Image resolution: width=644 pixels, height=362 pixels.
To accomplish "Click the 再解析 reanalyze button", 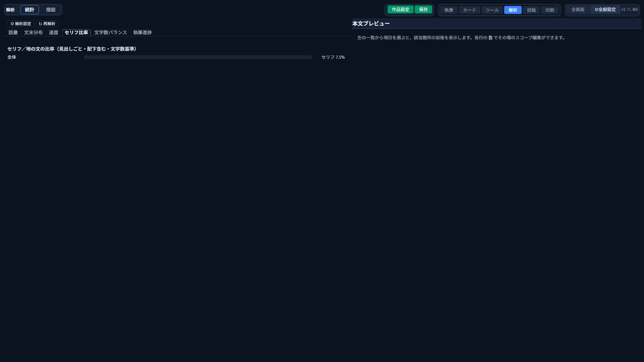I will click(47, 24).
